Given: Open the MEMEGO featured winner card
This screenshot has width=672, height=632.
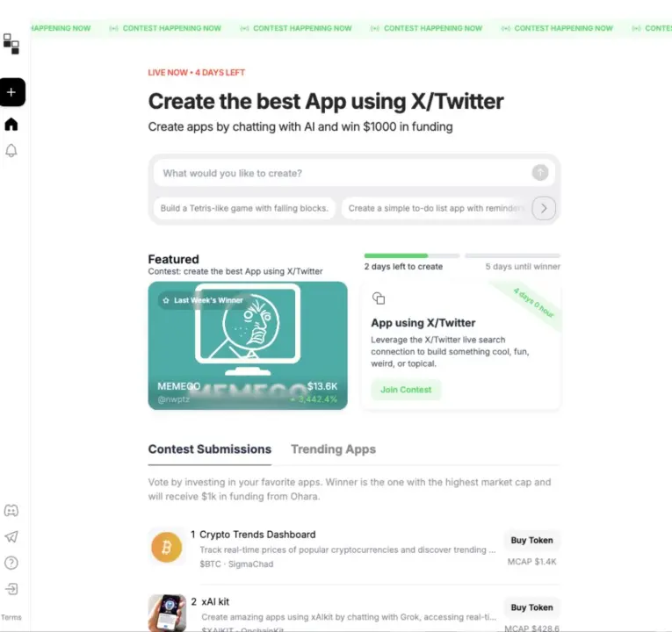Looking at the screenshot, I should click(x=248, y=346).
